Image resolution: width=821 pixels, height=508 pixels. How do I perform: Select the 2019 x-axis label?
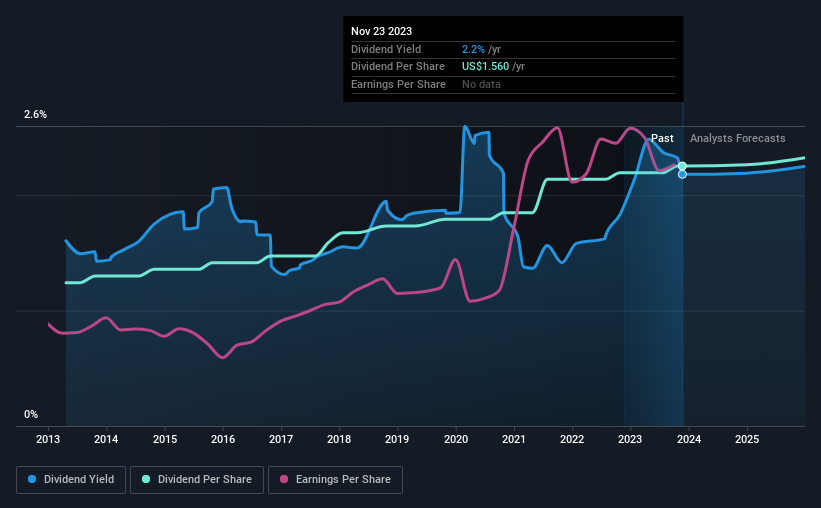(397, 439)
